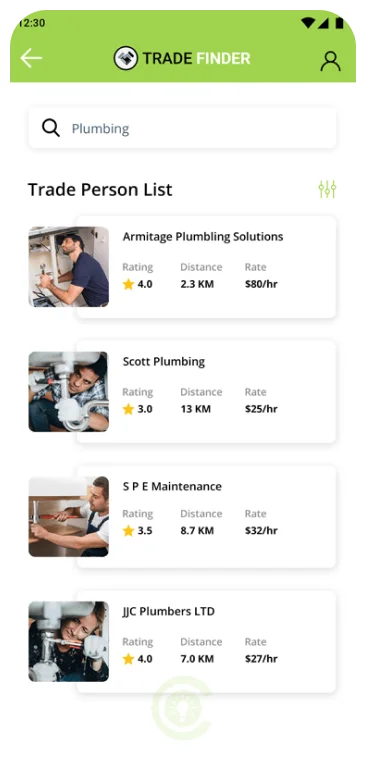
Task: Click the star rating of S P E Maintenance
Action: (x=138, y=531)
